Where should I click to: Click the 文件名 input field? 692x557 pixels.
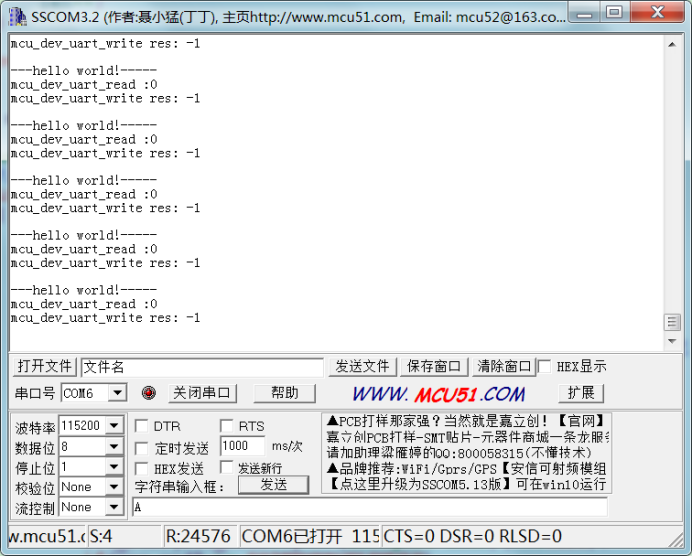point(203,367)
